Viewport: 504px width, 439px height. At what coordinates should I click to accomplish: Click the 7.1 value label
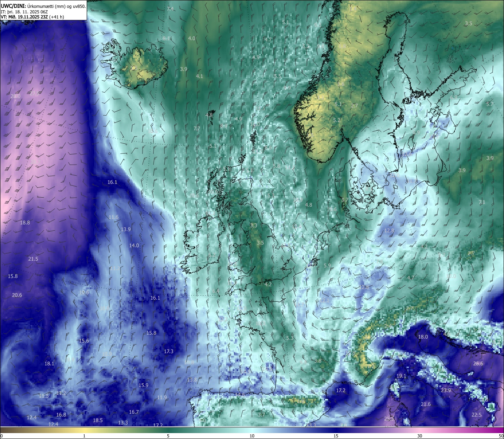482,202
